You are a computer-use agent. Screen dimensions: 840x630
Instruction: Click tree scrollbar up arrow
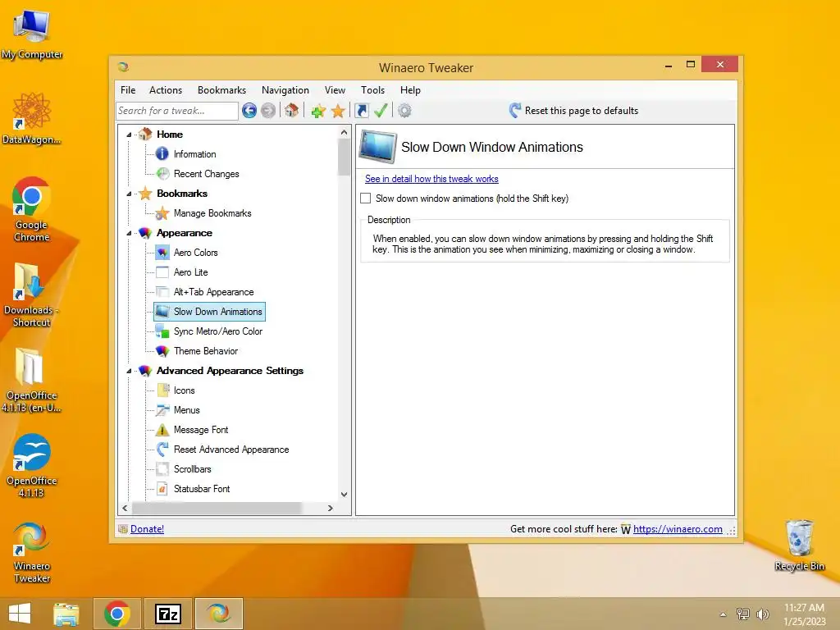click(x=344, y=132)
